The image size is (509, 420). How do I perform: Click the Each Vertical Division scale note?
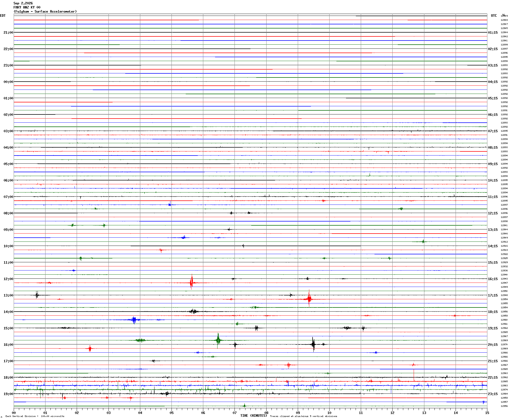tap(35, 416)
